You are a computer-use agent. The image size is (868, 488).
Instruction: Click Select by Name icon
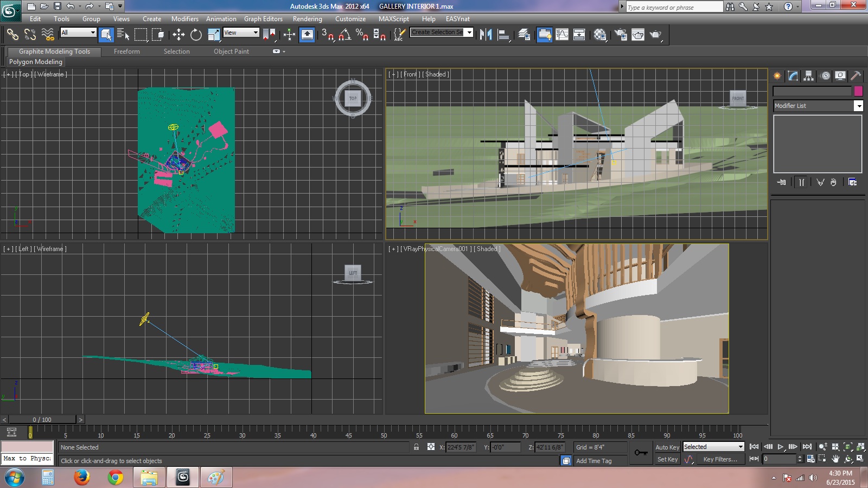(123, 35)
